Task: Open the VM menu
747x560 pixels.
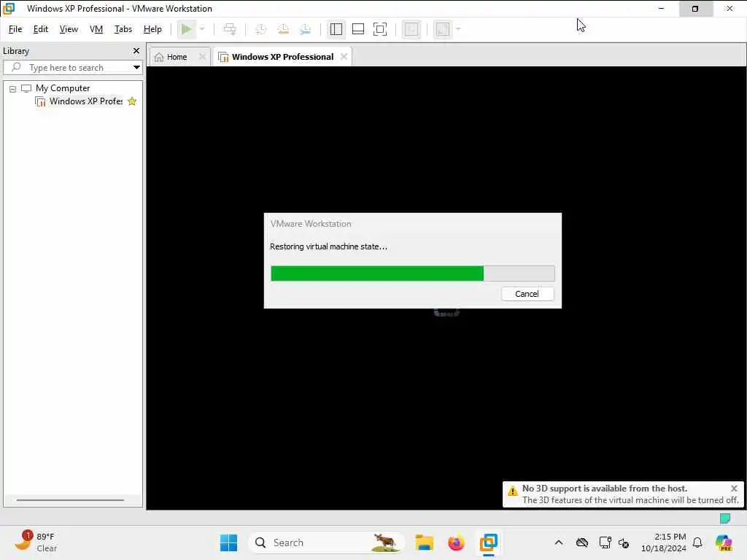Action: click(x=96, y=29)
